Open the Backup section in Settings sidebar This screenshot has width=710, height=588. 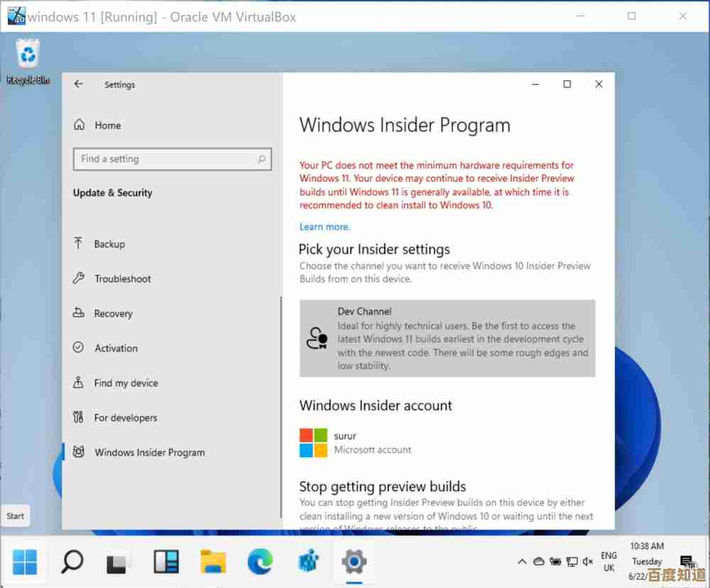[109, 244]
